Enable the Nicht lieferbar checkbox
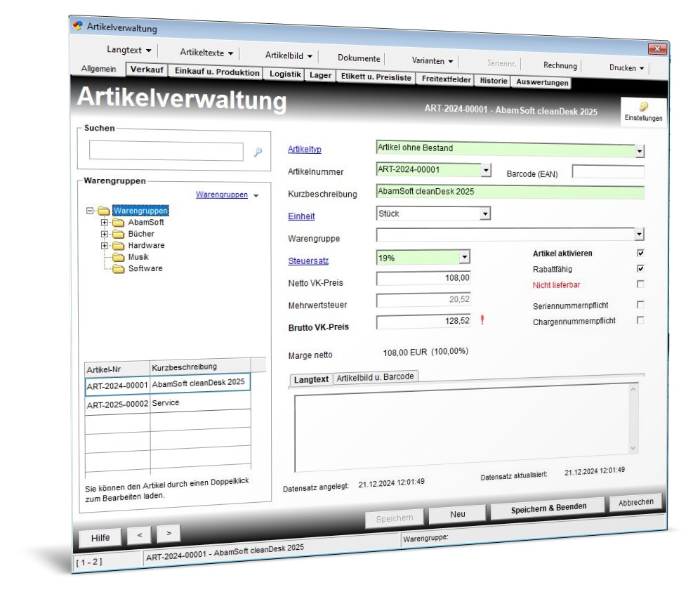This screenshot has width=700, height=592. [x=640, y=284]
